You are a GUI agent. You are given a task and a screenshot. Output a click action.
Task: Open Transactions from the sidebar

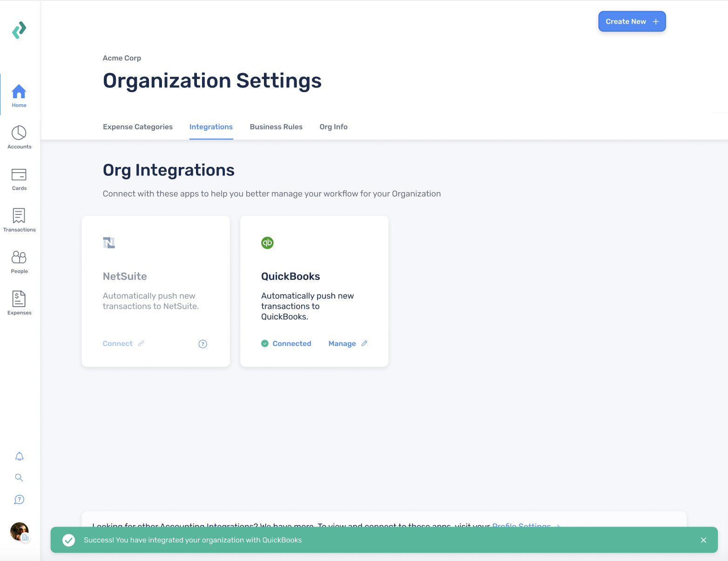coord(19,220)
